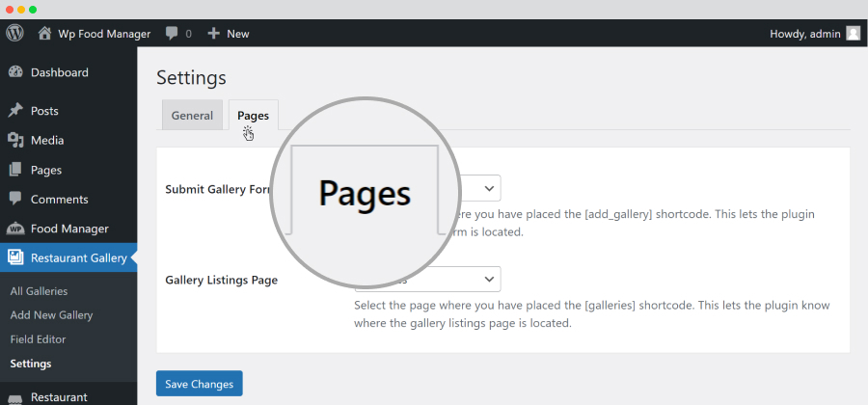Open the Gallery Listings Page dropdown
Viewport: 868px width, 405px height.
[427, 279]
